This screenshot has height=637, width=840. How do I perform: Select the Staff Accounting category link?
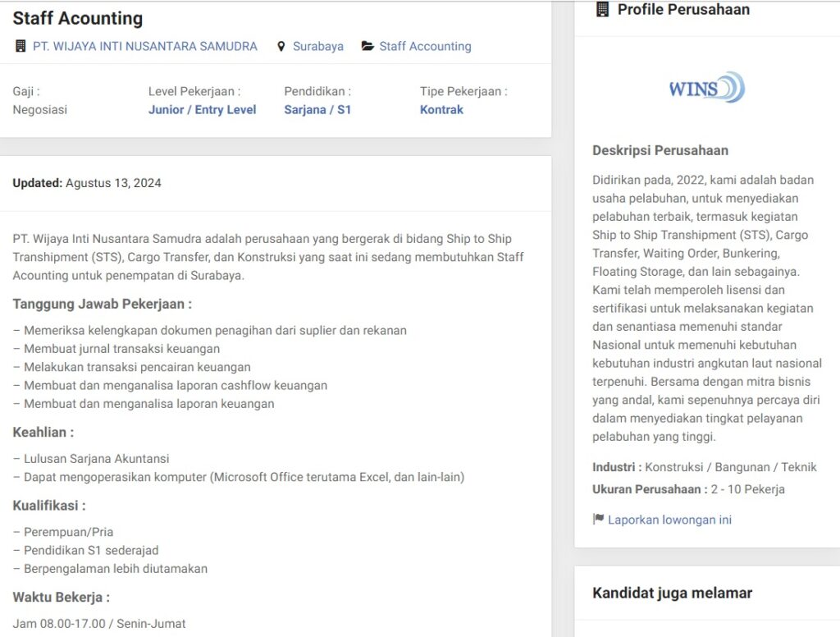pos(425,47)
